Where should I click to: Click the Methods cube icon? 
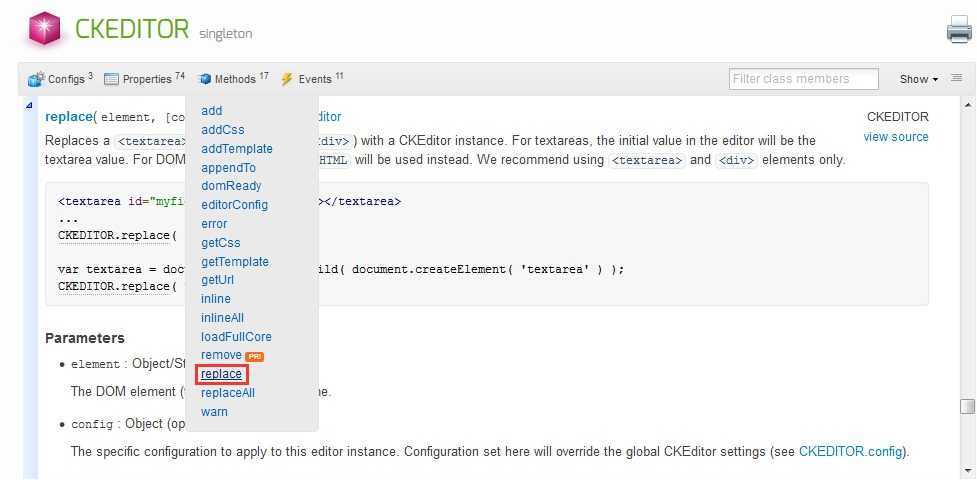[204, 79]
